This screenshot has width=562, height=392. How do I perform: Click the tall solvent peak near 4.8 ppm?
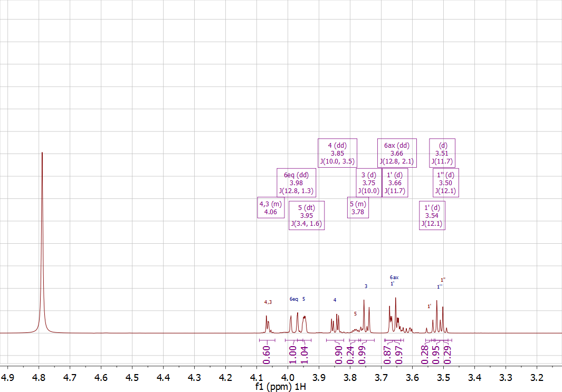click(42, 237)
